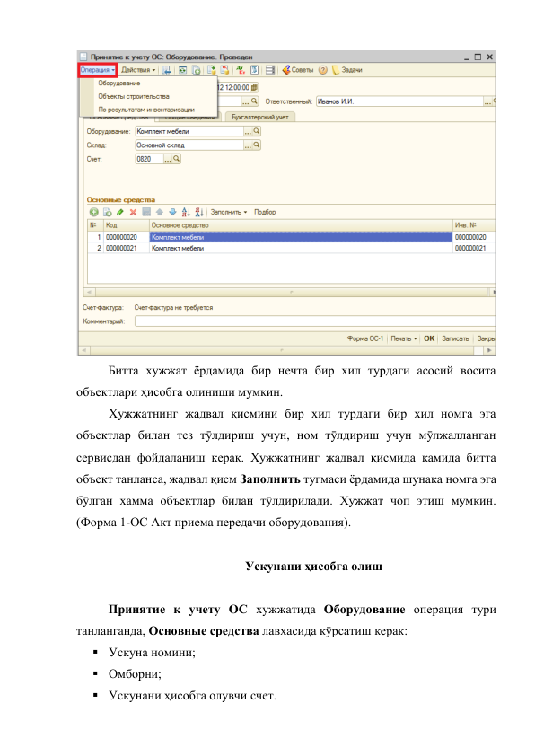Open the Действия menu
535x756 pixels.
[x=138, y=70]
